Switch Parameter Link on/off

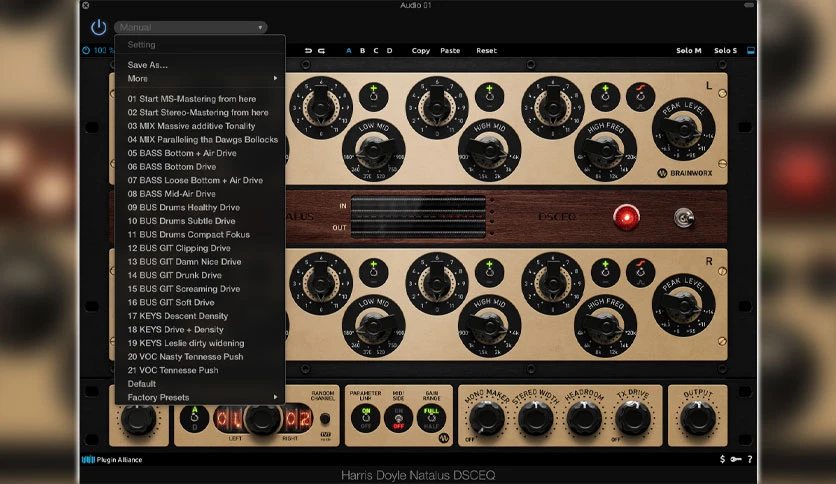(366, 418)
